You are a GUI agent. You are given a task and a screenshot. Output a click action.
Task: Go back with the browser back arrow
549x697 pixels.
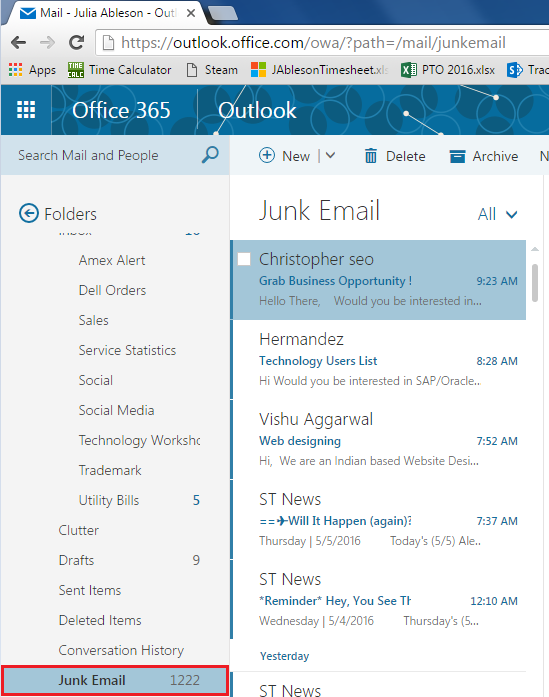coord(18,43)
